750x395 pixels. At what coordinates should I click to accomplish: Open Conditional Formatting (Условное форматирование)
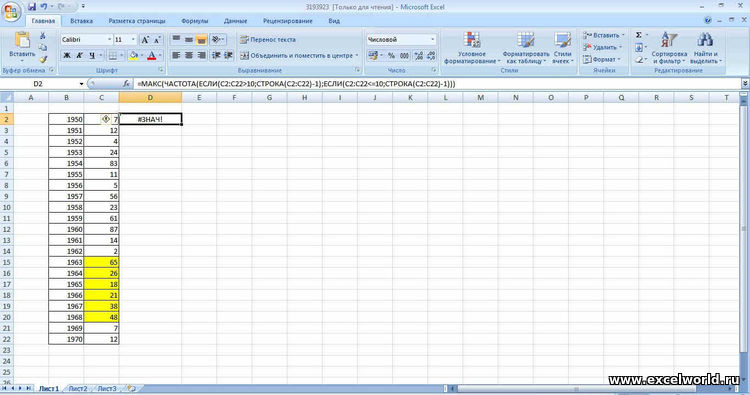471,48
